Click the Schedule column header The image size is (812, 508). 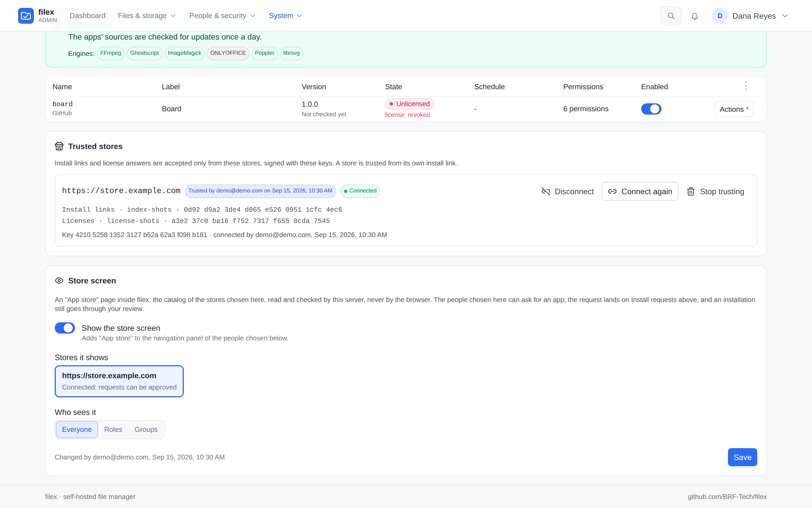[x=489, y=87]
